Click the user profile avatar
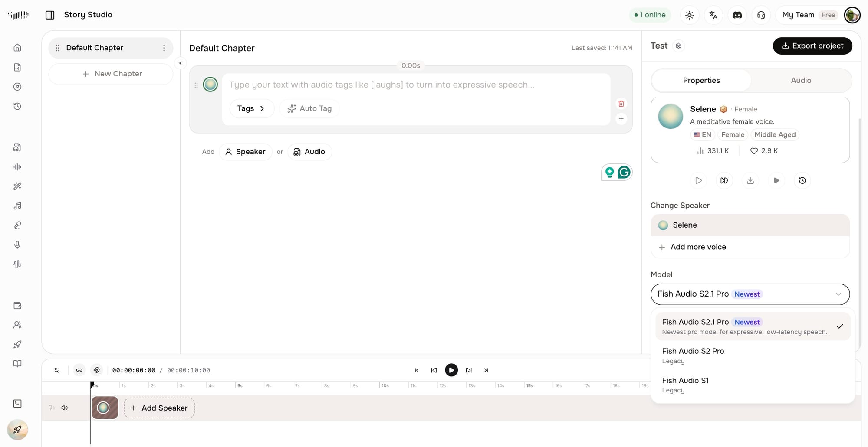This screenshot has height=447, width=868. click(x=852, y=15)
